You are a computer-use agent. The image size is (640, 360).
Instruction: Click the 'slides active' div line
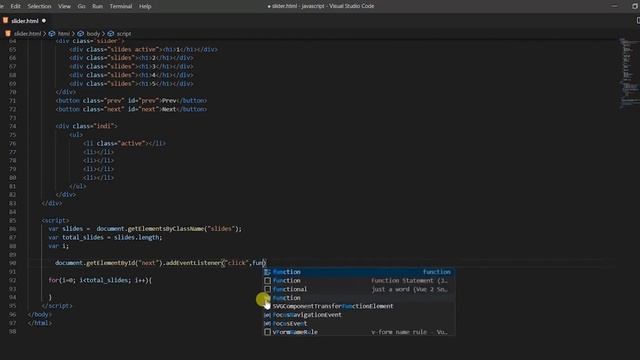[x=143, y=49]
